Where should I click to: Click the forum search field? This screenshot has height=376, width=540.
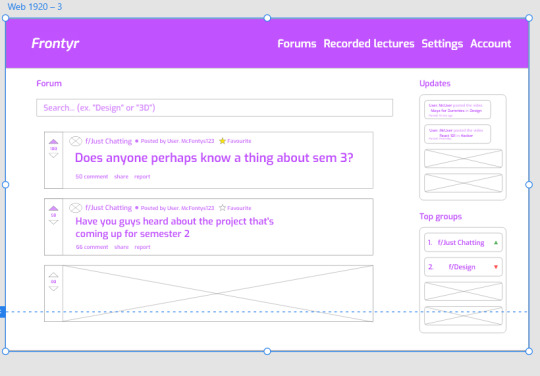pyautogui.click(x=215, y=108)
